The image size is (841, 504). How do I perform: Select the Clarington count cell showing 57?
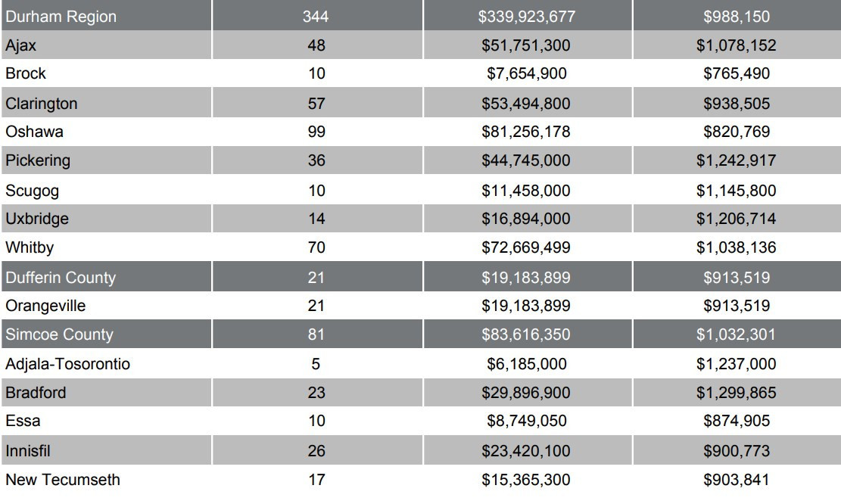[x=316, y=104]
